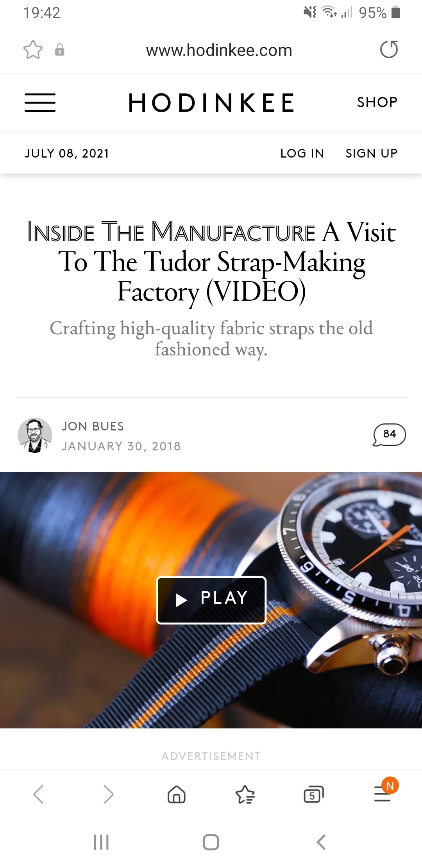The image size is (422, 868).
Task: Click the LOG IN link
Action: click(x=302, y=153)
